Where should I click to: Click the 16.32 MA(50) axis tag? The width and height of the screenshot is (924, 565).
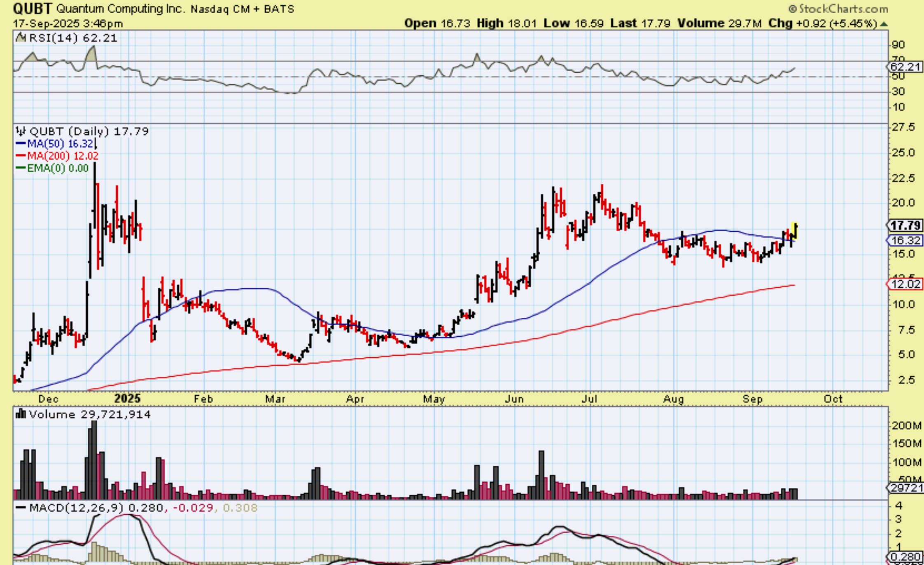click(x=905, y=240)
